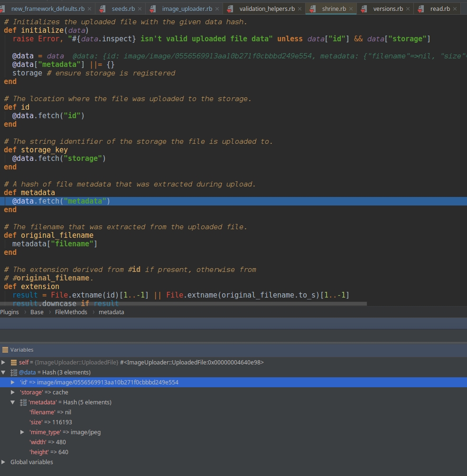The height and width of the screenshot is (476, 467).
Task: Close the seeds.rb tab
Action: (140, 9)
